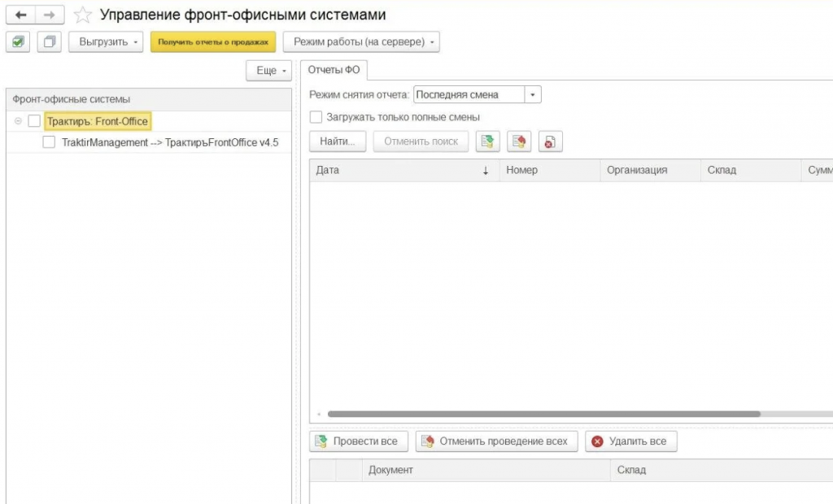Click the cancel posting icon in report toolbar
This screenshot has height=504, width=833.
click(x=519, y=141)
